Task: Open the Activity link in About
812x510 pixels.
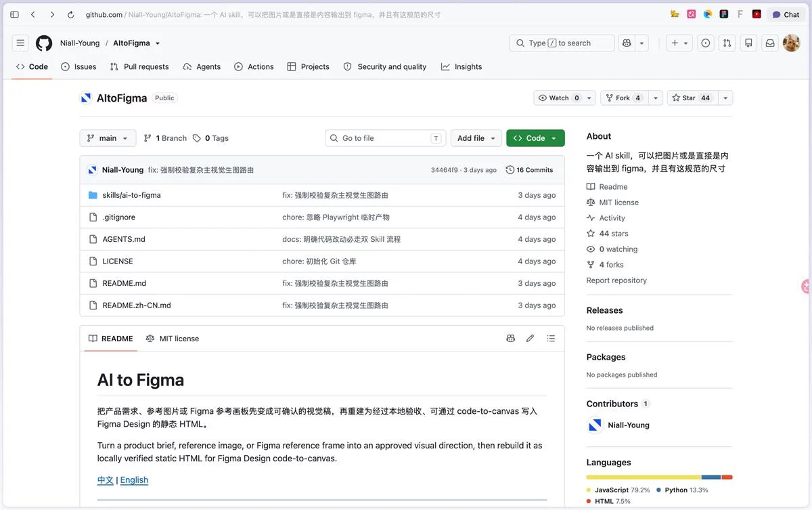Action: tap(606, 218)
